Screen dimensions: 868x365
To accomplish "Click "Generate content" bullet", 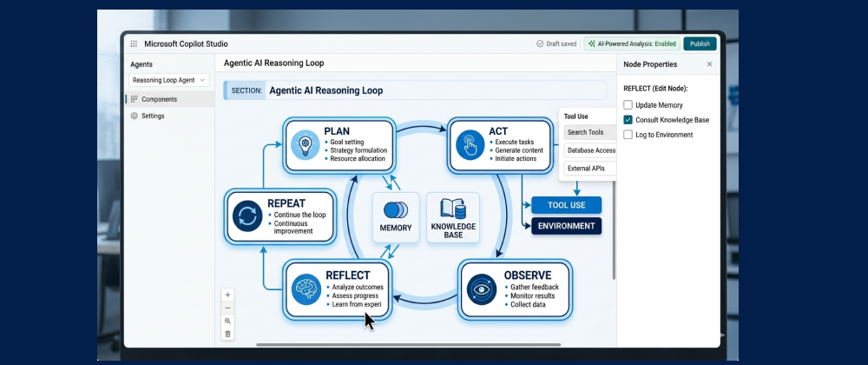I will pyautogui.click(x=519, y=150).
